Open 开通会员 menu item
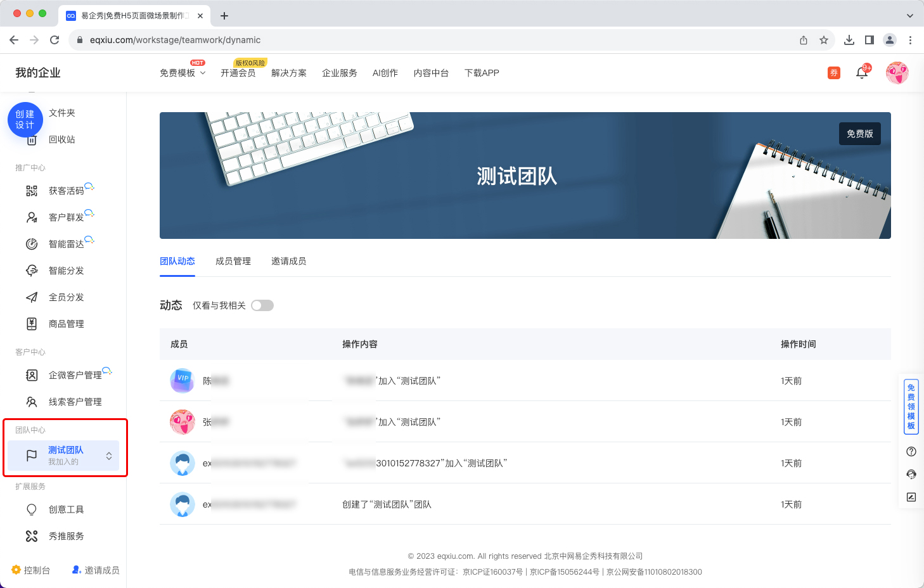Viewport: 924px width, 588px height. point(238,73)
